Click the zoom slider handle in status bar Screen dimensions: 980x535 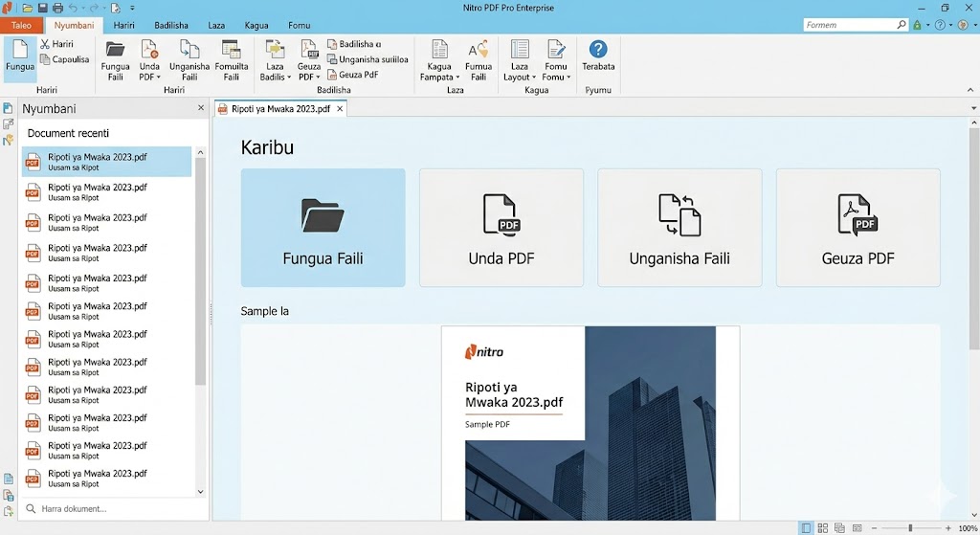click(x=910, y=528)
